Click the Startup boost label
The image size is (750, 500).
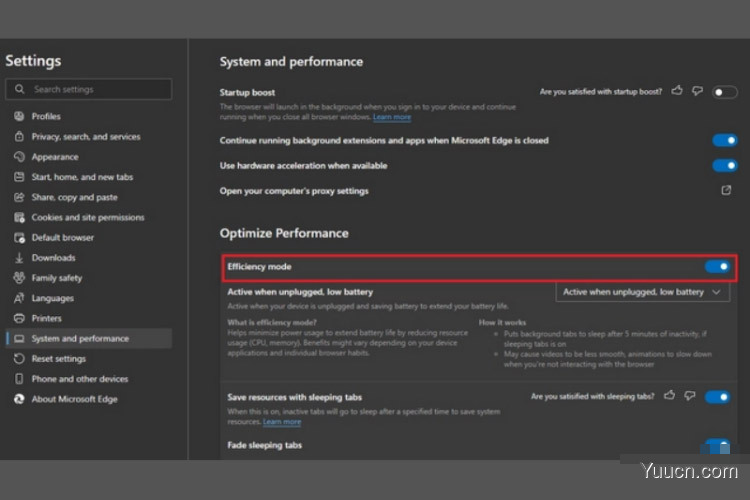tap(247, 92)
